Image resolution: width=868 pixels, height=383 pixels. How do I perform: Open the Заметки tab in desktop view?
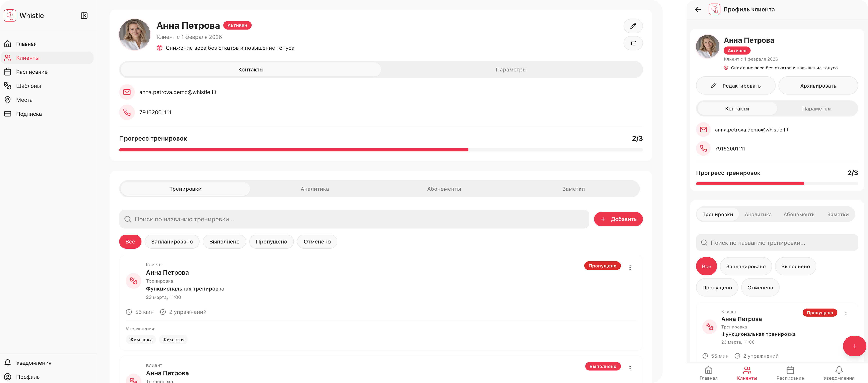pos(573,189)
